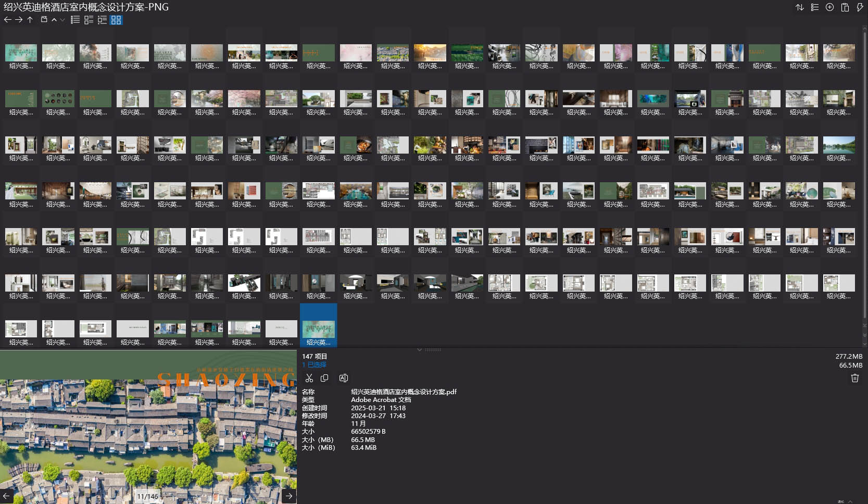Screen dimensions: 868x504
Task: Click the clipboard paste icon at top right
Action: click(845, 7)
